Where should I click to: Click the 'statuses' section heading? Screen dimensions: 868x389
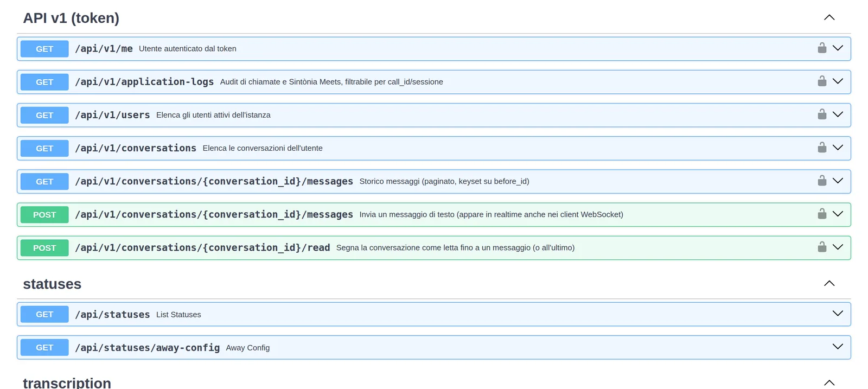point(52,284)
